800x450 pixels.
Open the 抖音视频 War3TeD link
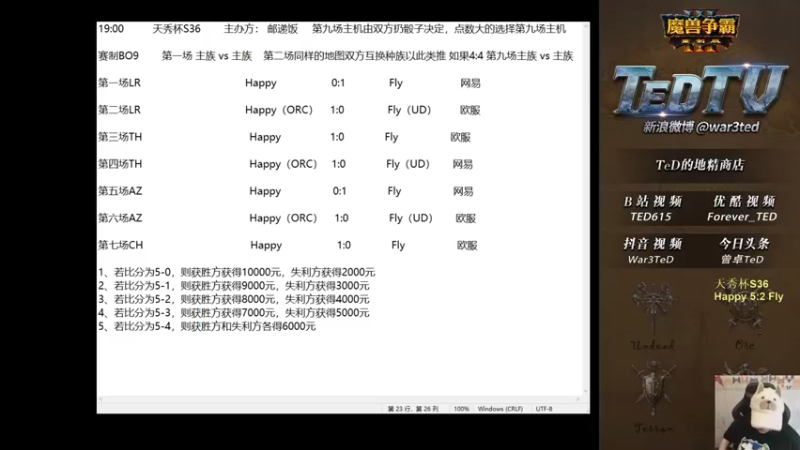[x=652, y=251]
